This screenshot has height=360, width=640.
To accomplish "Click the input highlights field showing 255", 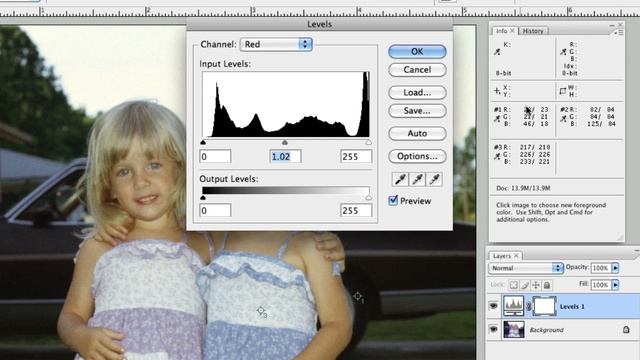I will tap(356, 156).
